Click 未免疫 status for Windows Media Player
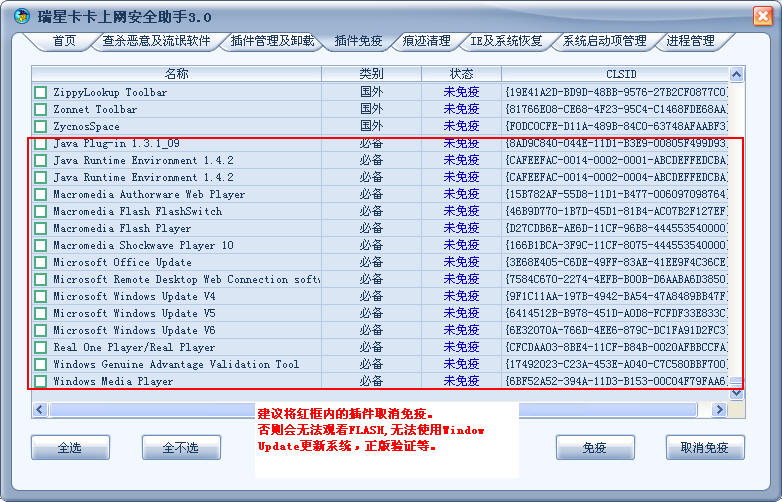The image size is (782, 502). (x=461, y=381)
